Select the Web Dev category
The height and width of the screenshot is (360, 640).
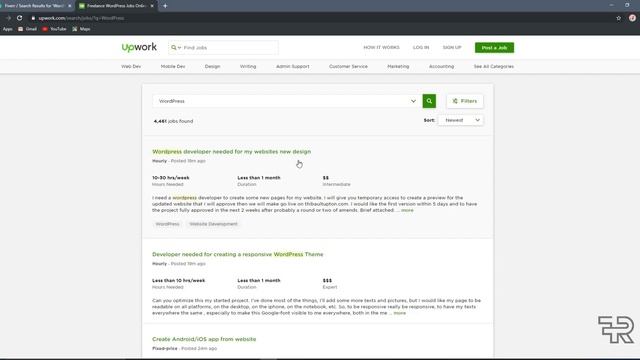131,66
